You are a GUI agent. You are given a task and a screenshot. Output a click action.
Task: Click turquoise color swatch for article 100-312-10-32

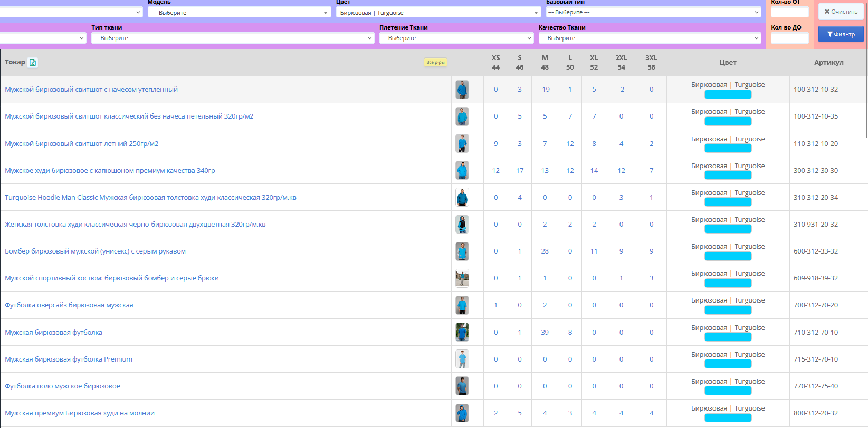click(x=728, y=94)
